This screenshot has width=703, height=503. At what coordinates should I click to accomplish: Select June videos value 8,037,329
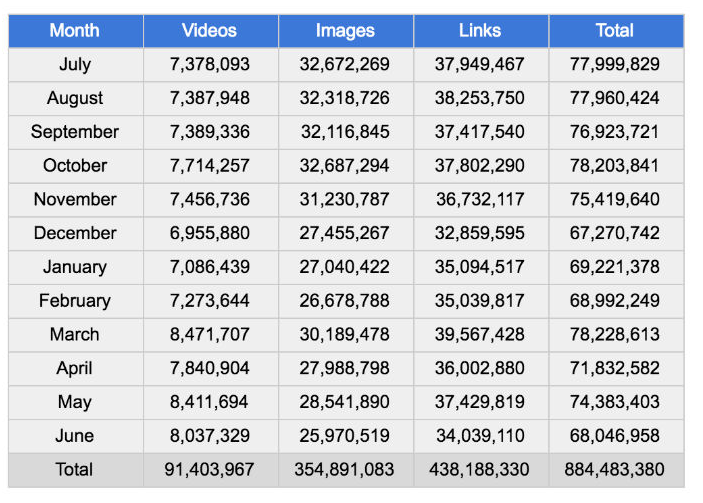(x=210, y=436)
